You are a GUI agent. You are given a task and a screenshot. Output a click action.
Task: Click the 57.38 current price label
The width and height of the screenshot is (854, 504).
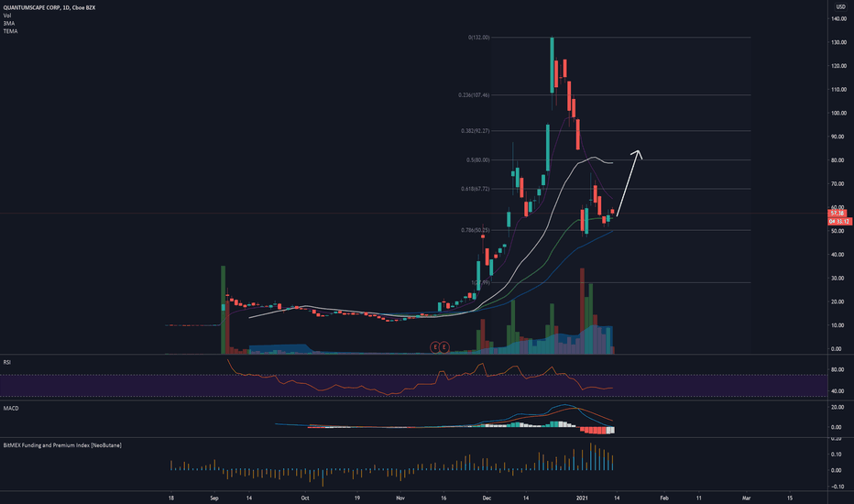[x=838, y=213]
